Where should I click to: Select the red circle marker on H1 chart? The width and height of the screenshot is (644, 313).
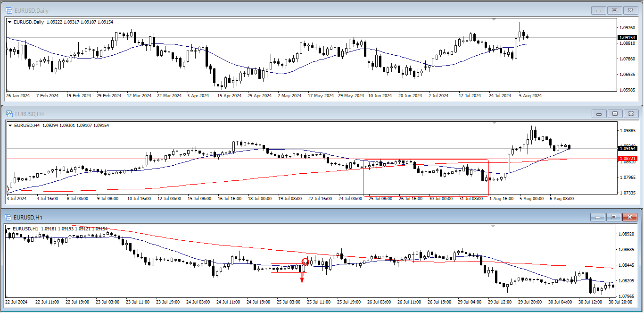point(305,261)
